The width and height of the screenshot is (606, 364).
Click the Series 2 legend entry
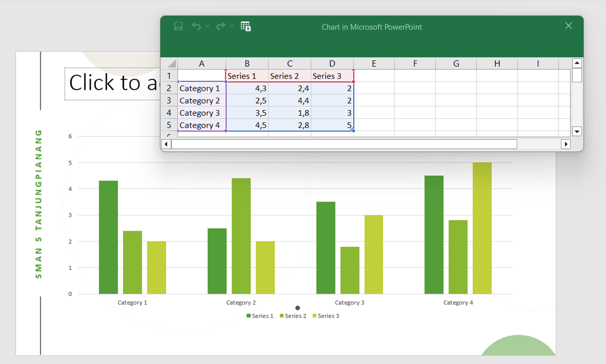293,316
